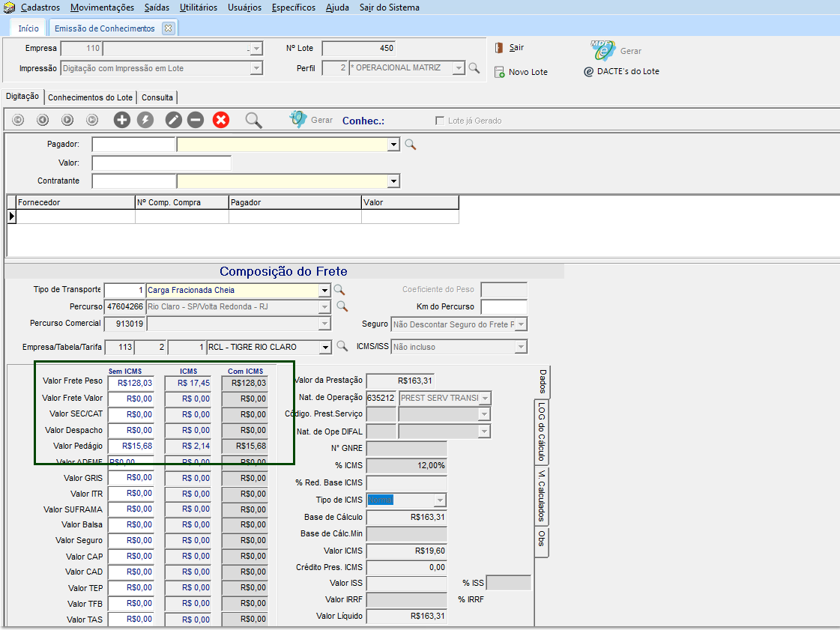
Task: Click the Novo Lote button
Action: 522,72
